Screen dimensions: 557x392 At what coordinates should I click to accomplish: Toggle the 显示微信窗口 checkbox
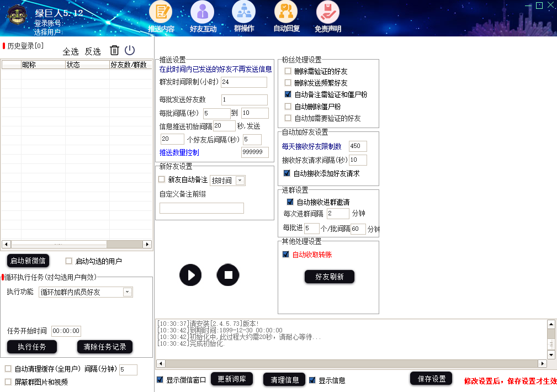[160, 379]
